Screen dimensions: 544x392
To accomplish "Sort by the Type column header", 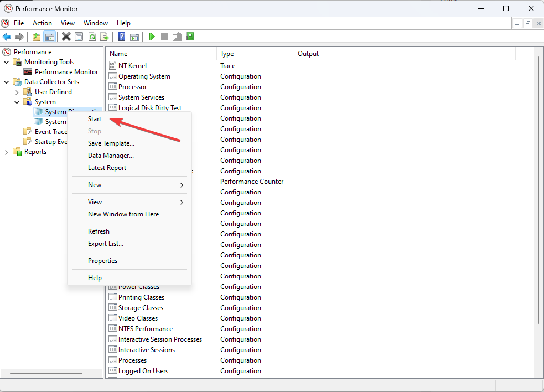I will pos(255,54).
